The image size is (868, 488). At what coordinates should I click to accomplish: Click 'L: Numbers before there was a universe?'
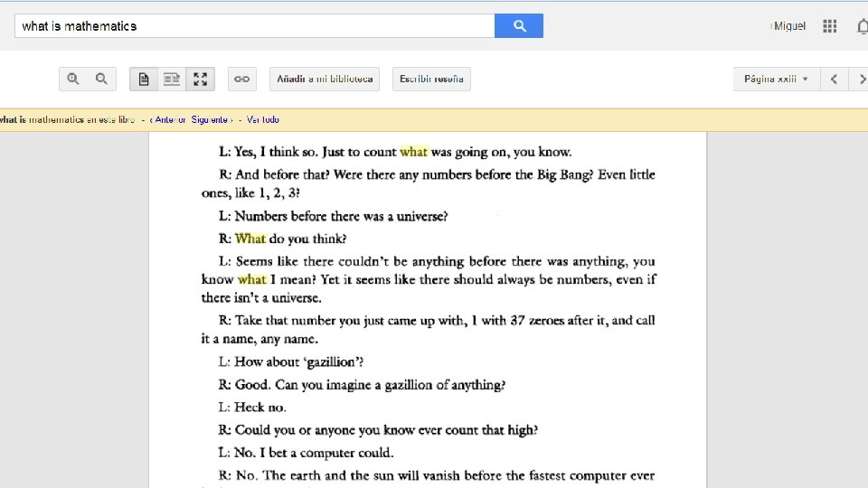333,216
